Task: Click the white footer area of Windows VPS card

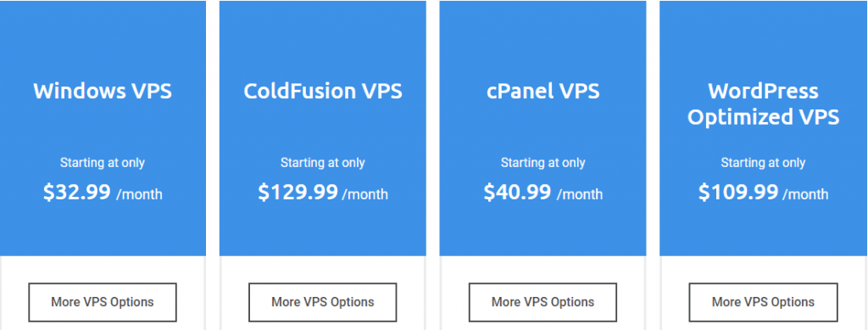Action: click(103, 270)
